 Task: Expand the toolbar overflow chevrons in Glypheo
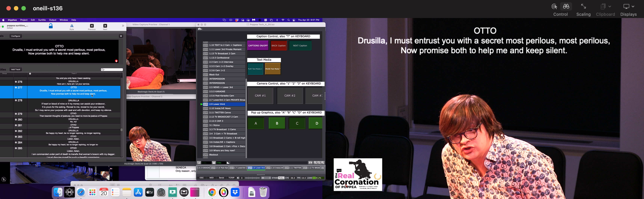coord(123,26)
